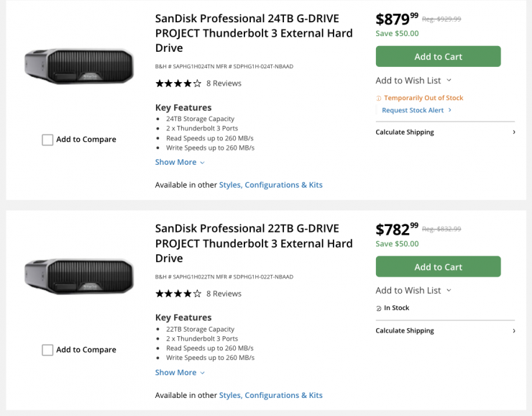Click the Temporarily Out of Stock status icon
Screen dimensions: 532x416
click(x=379, y=98)
